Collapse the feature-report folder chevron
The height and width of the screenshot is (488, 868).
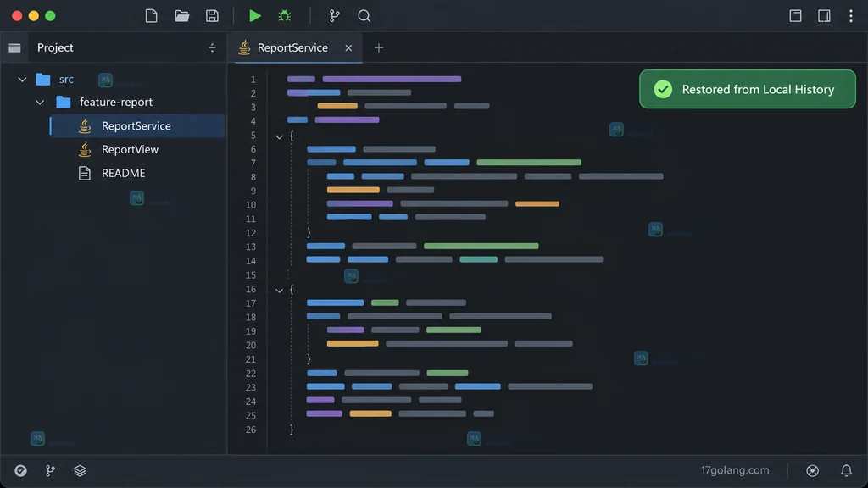coord(40,103)
